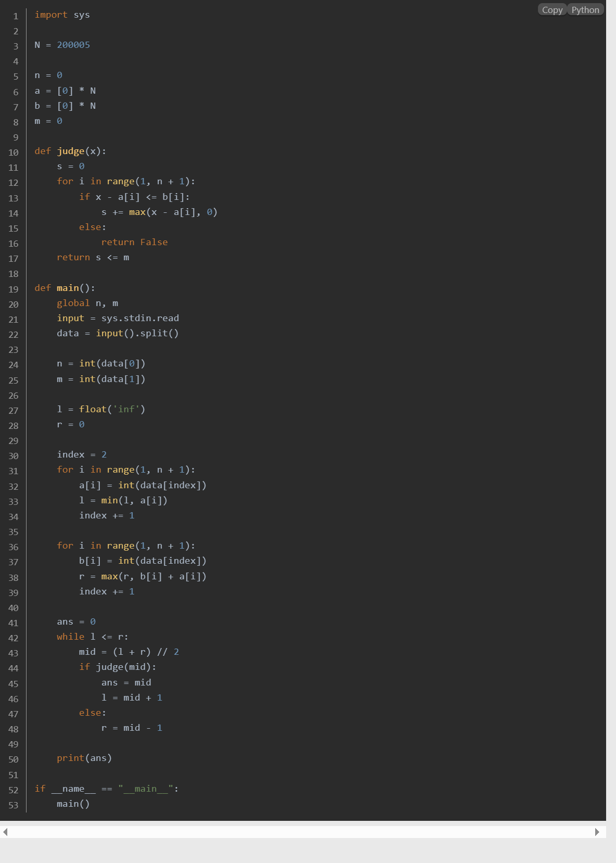The height and width of the screenshot is (863, 616).
Task: Click 'if __name__ == "__main__":' line
Action: pyautogui.click(x=107, y=789)
